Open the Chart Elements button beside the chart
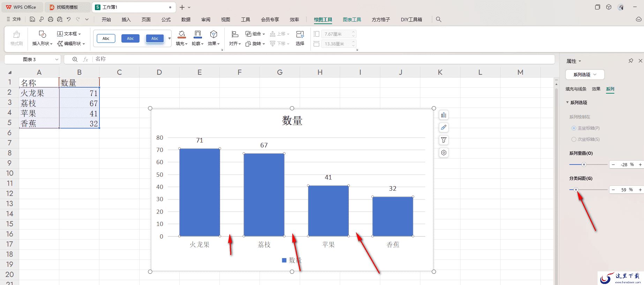Screen dimensions: 644x285 pos(443,115)
